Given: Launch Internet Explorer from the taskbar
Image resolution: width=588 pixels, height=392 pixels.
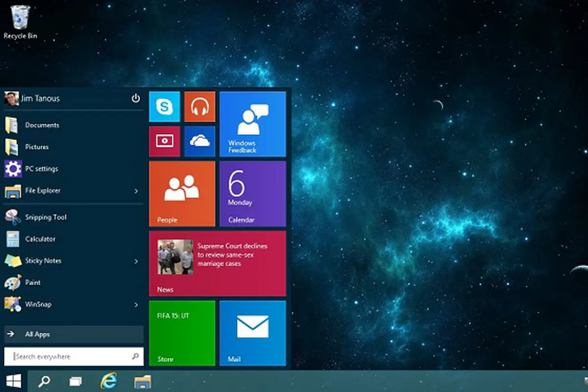Looking at the screenshot, I should (x=108, y=381).
